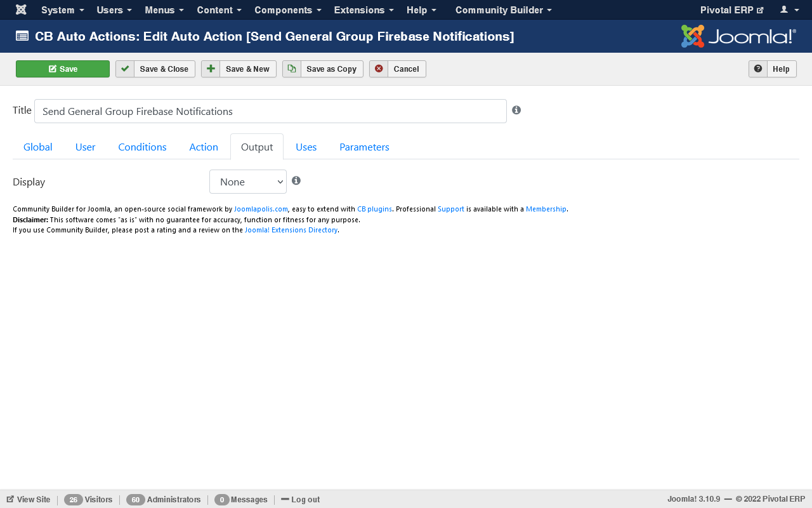Viewport: 812px width, 508px height.
Task: Click the red cancel circle icon
Action: point(379,69)
